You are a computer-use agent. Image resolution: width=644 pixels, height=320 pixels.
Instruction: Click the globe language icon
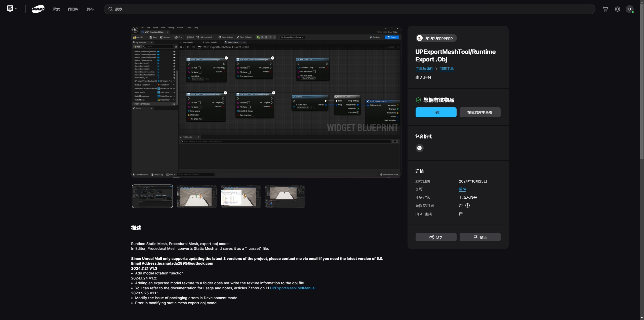coord(617,9)
